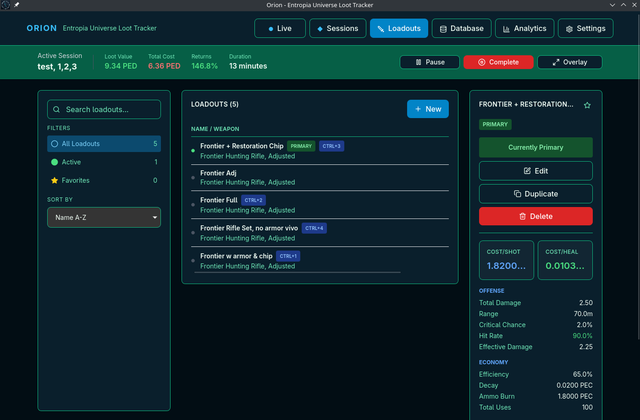The image size is (640, 420).
Task: Go to the Analytics tab
Action: pyautogui.click(x=524, y=28)
